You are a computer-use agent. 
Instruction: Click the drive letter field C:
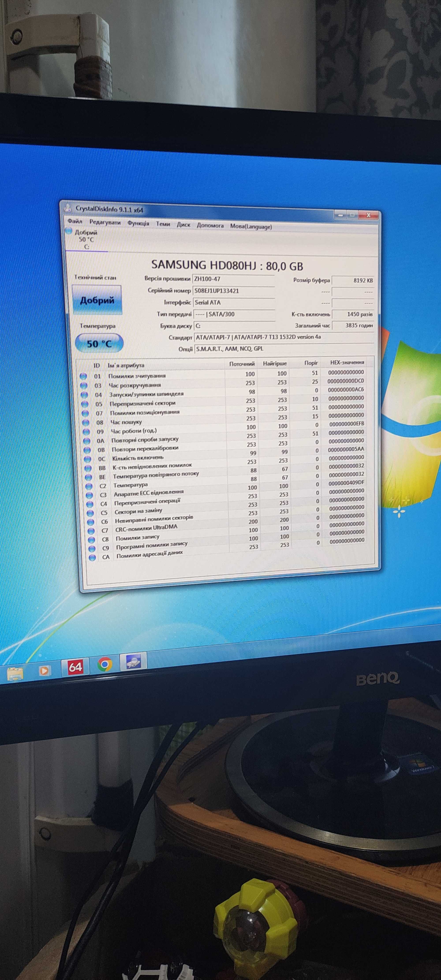point(234,326)
